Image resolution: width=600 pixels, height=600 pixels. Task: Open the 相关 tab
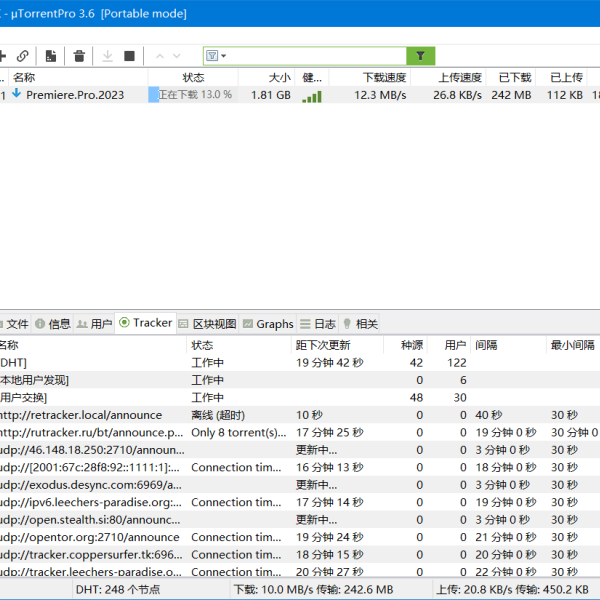click(360, 324)
